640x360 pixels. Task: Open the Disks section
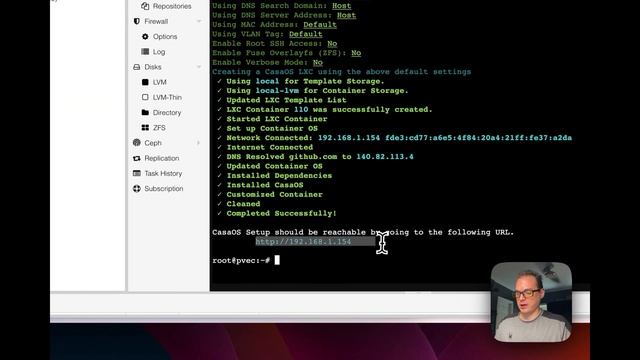pyautogui.click(x=153, y=67)
